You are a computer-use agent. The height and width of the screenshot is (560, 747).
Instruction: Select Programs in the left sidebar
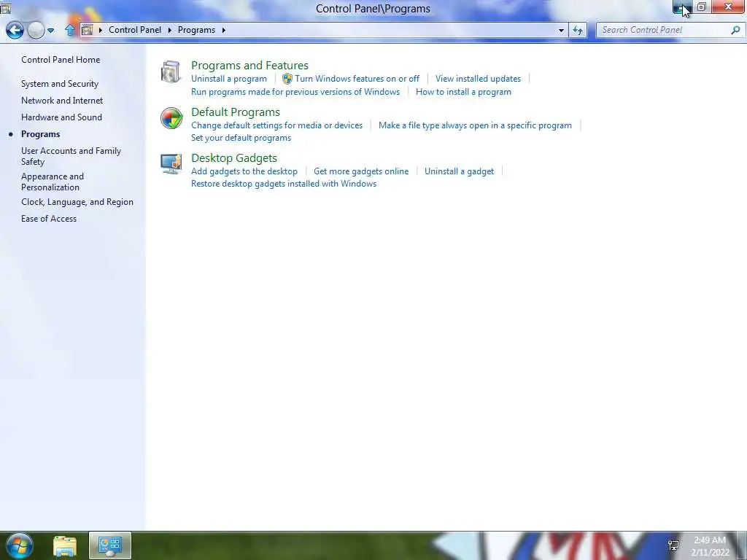pyautogui.click(x=41, y=134)
